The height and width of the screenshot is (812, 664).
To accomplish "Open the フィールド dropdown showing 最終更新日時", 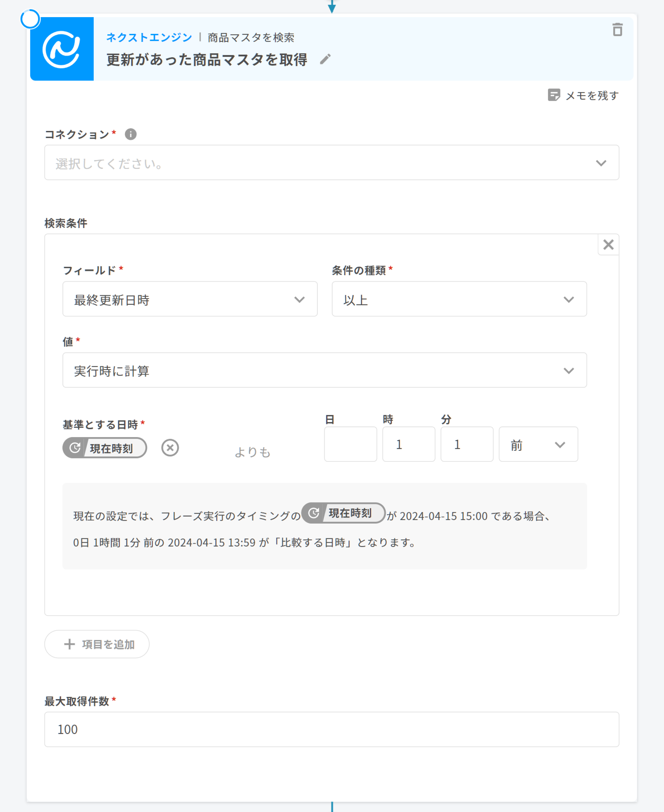I will [190, 299].
